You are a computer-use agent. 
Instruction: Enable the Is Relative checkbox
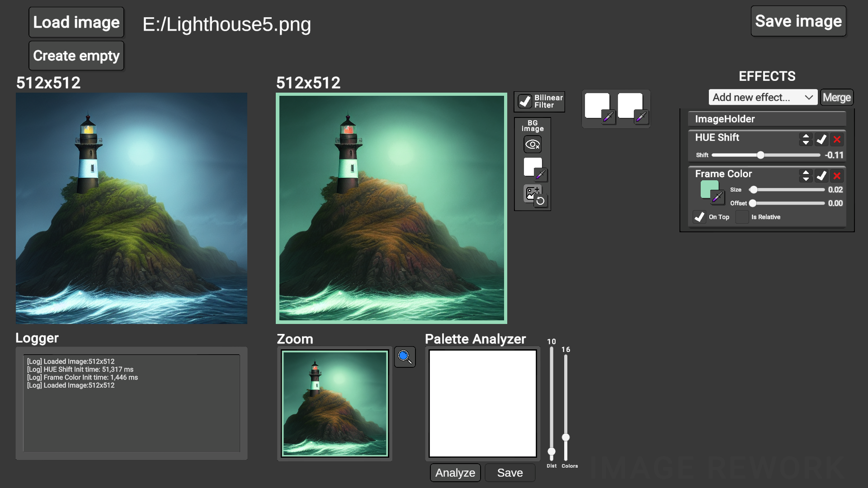point(742,217)
